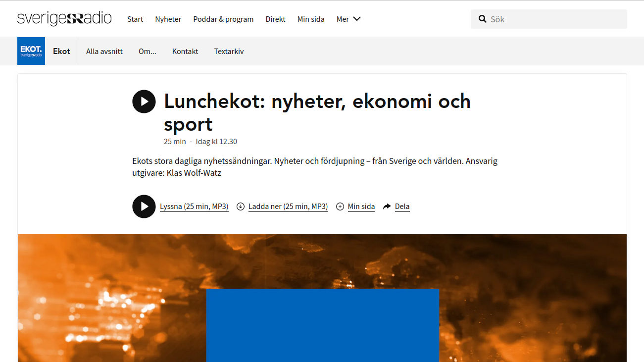Open the Textarkiv tab
The width and height of the screenshot is (644, 362).
tap(229, 51)
